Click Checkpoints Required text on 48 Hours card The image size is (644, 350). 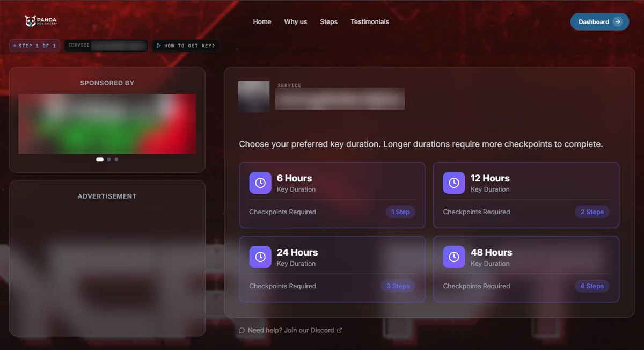pos(477,286)
